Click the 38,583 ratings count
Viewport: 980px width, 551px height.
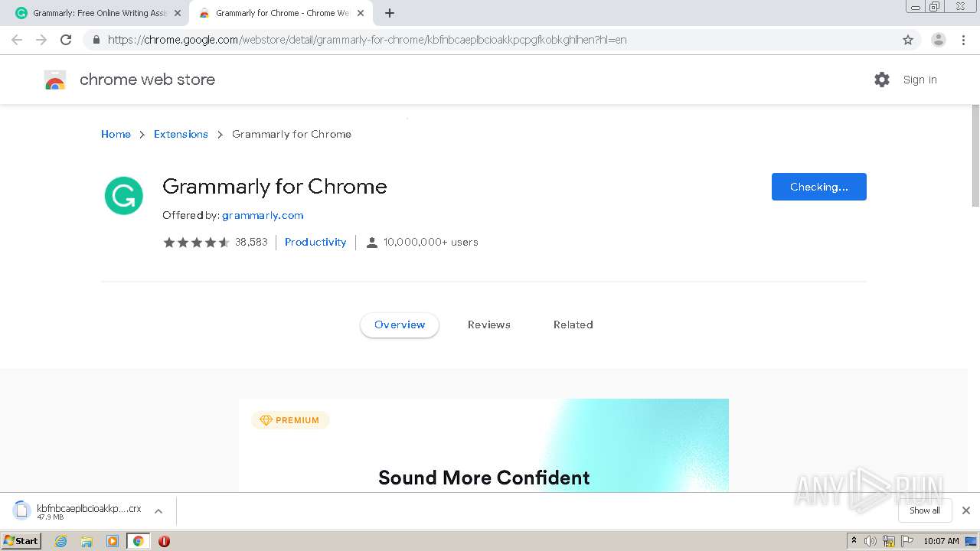click(x=251, y=242)
